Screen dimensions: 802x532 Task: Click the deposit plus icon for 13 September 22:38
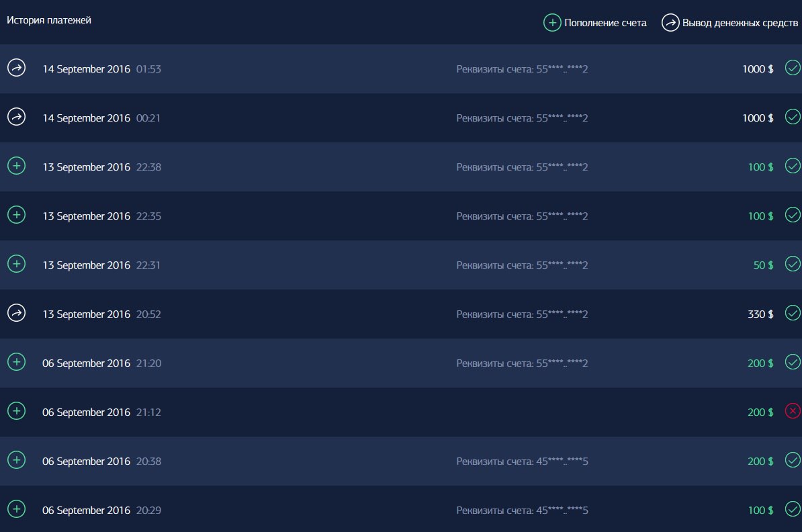point(16,166)
